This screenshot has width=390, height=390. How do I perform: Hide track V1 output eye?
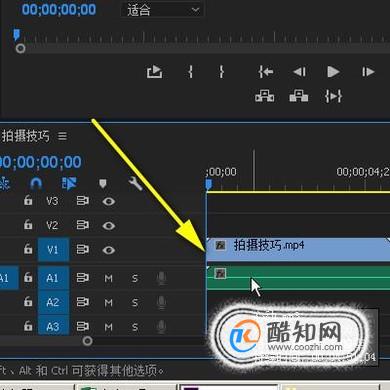point(109,250)
